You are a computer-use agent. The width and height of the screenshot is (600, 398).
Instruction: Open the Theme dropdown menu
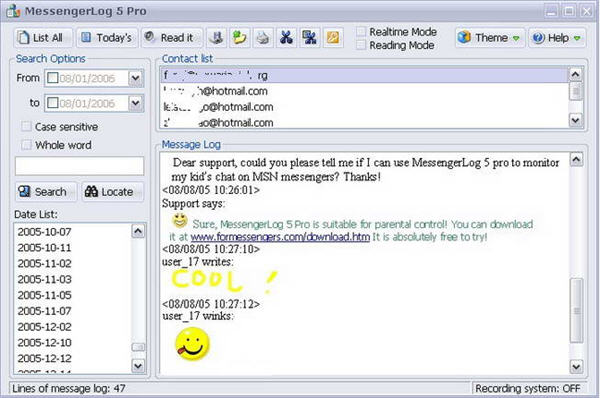489,38
